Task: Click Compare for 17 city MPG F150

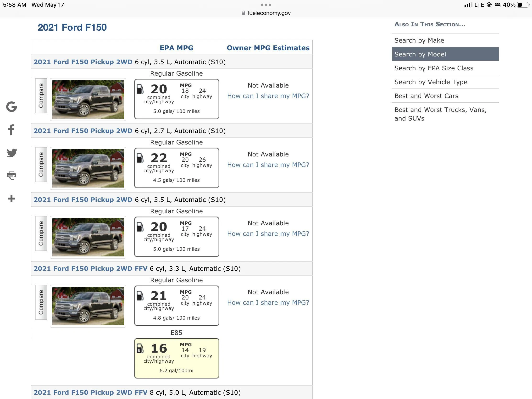Action: click(x=41, y=233)
